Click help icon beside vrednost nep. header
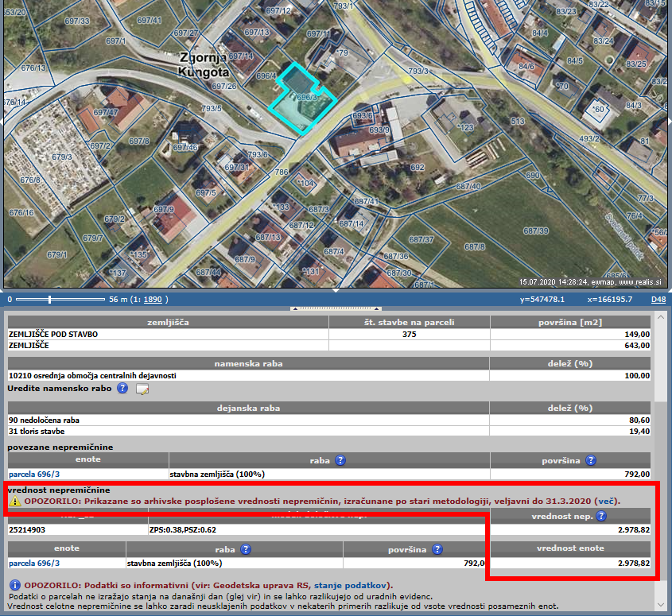 pyautogui.click(x=601, y=516)
